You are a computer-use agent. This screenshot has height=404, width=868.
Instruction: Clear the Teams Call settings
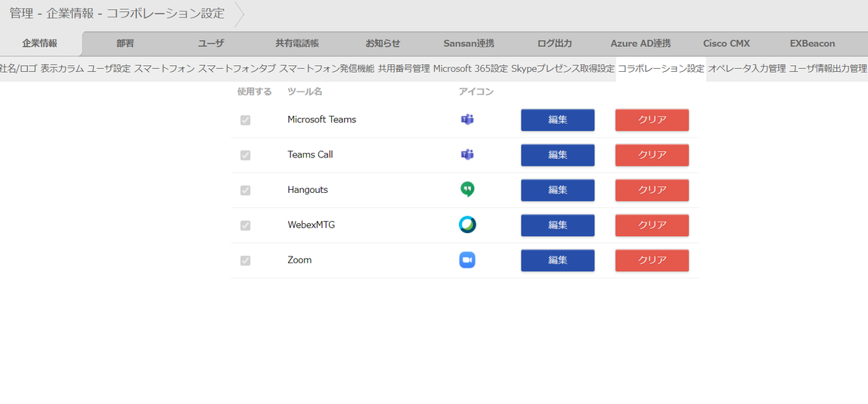(x=652, y=154)
